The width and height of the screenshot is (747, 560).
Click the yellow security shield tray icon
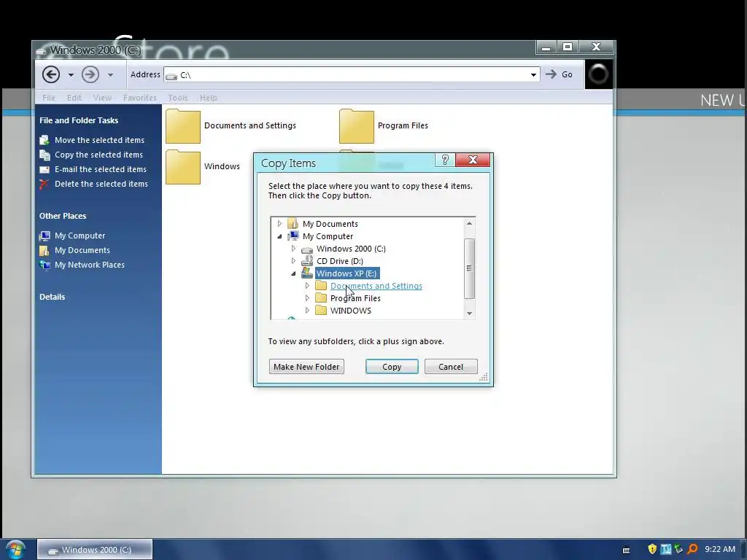[651, 549]
